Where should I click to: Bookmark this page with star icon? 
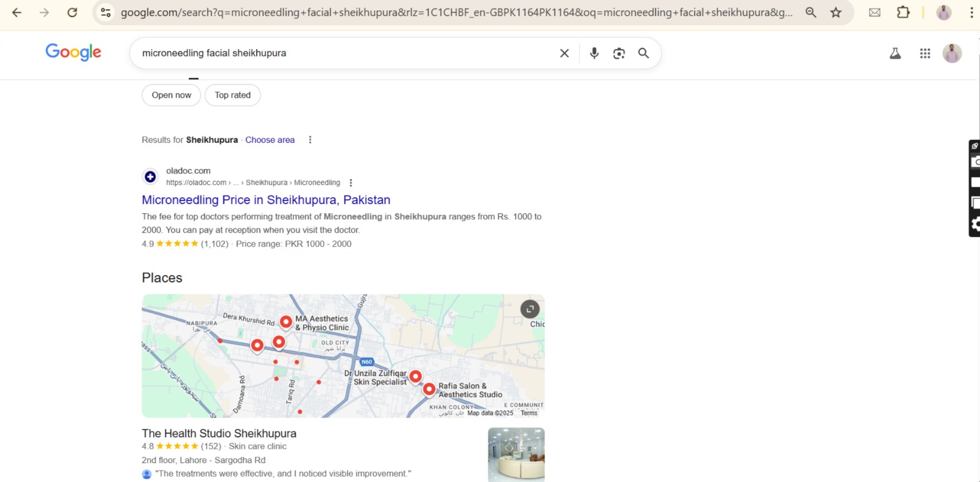835,12
